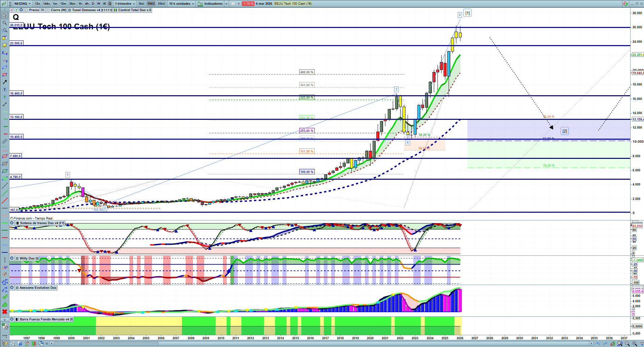Close the Barra Fuerza Fondo Mercado panel
The width and height of the screenshot is (644, 347).
(12, 319)
